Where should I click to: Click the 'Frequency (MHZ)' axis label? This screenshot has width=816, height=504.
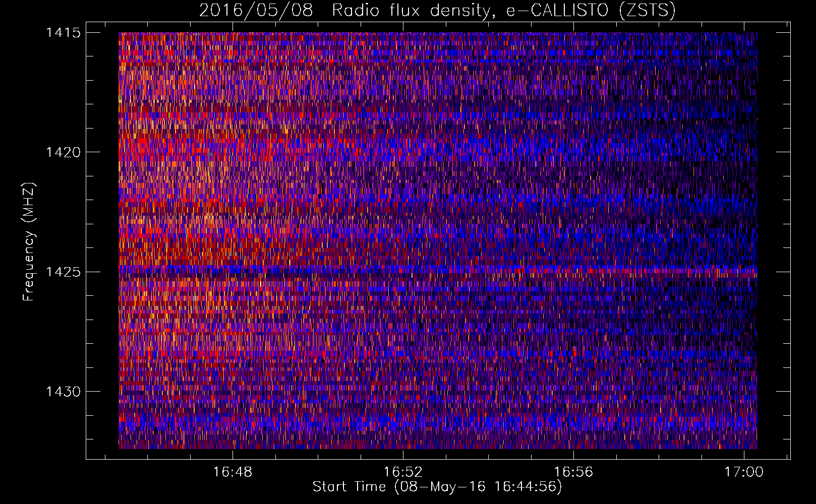29,242
